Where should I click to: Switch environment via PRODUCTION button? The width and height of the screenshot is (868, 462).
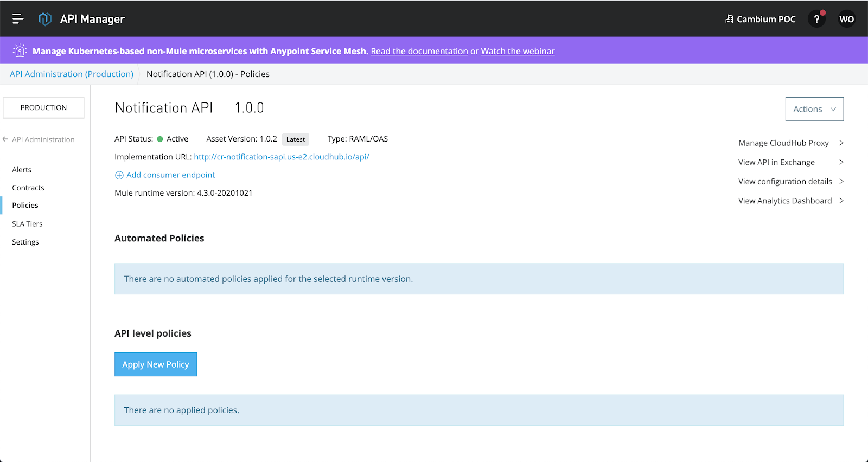[43, 107]
